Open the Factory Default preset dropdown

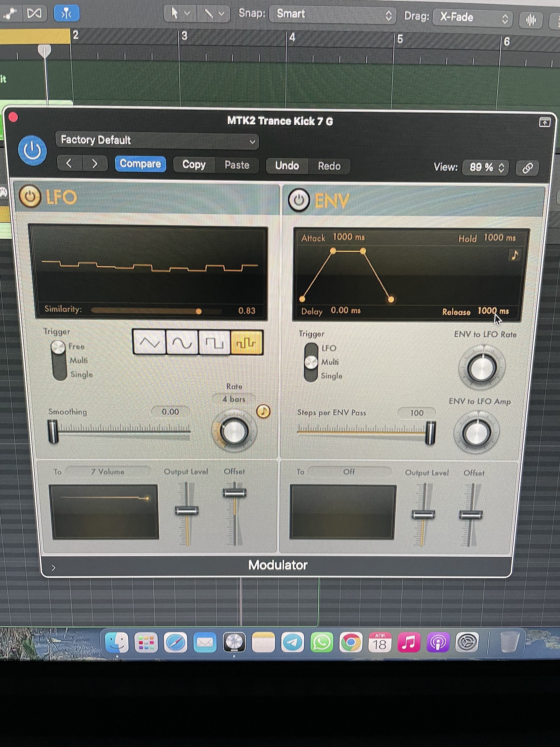pyautogui.click(x=157, y=140)
